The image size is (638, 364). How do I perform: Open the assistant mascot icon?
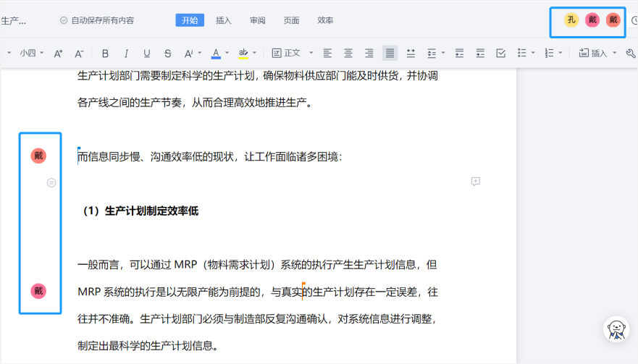pyautogui.click(x=616, y=329)
